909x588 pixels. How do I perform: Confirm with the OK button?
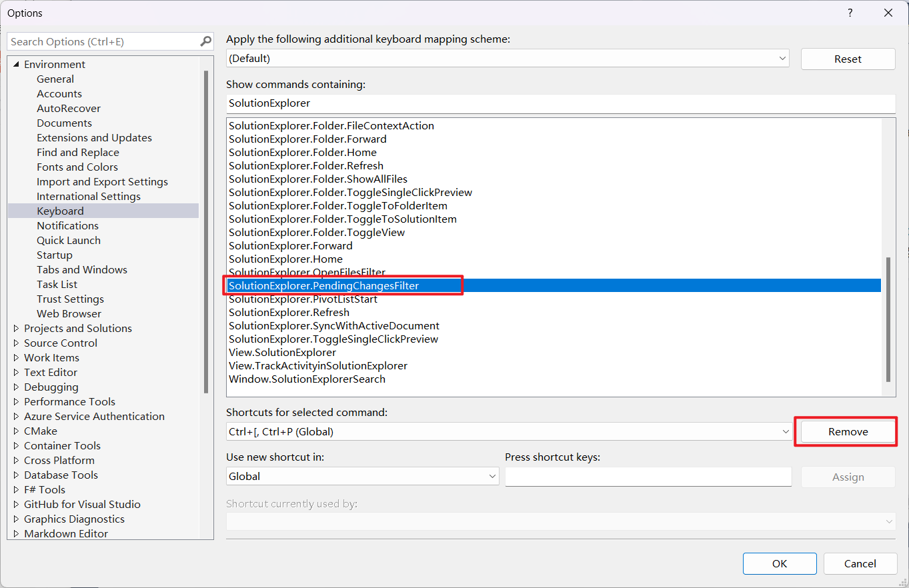coord(779,564)
